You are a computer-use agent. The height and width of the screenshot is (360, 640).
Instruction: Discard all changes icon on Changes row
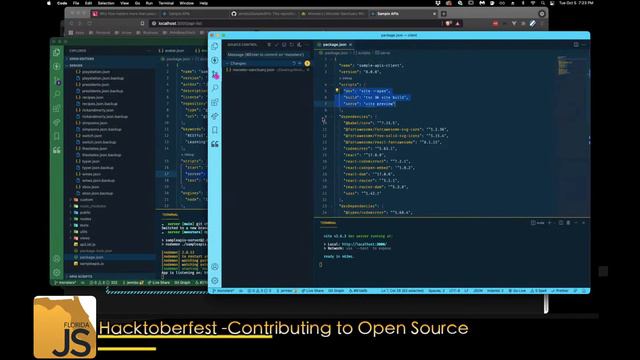click(x=294, y=63)
